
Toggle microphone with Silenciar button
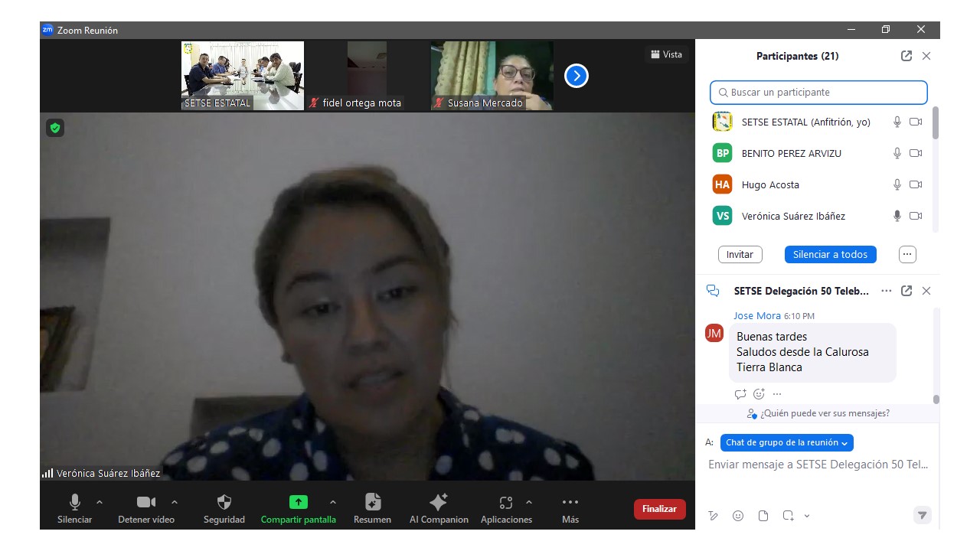pos(74,503)
